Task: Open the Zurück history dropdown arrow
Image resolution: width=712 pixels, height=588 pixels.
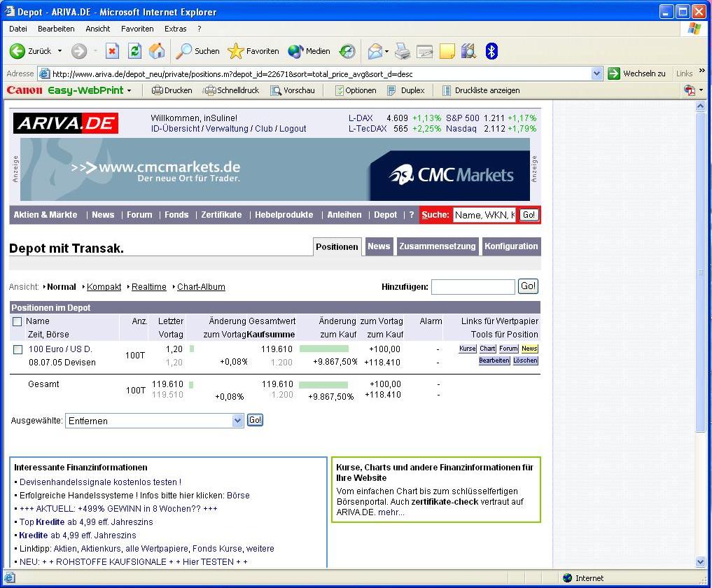Action: 60,51
